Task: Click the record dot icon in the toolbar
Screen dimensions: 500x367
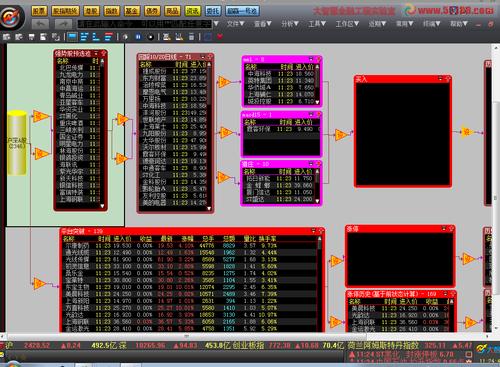Action: pos(150,37)
